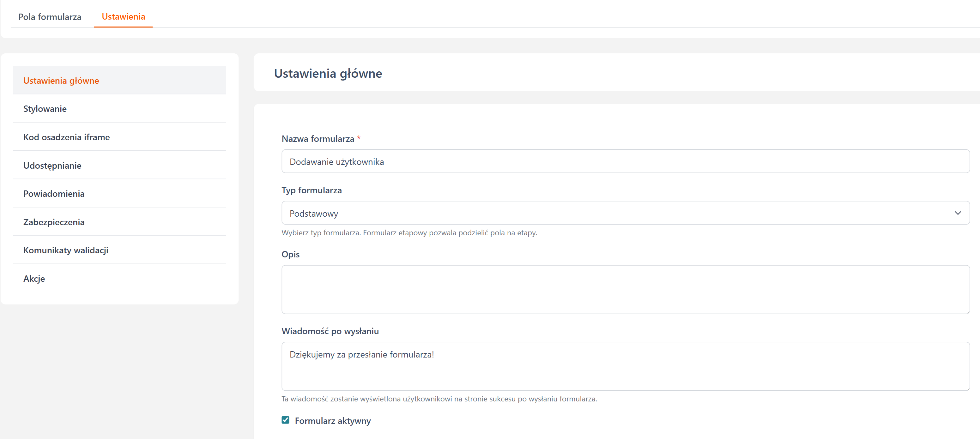Open the Udostępnianie settings section
The image size is (980, 439).
click(52, 165)
